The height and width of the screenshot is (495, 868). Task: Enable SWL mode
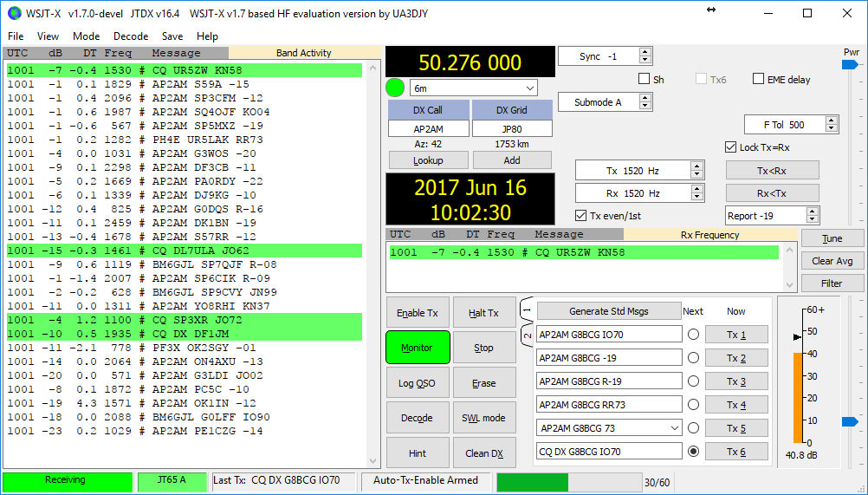pos(484,418)
